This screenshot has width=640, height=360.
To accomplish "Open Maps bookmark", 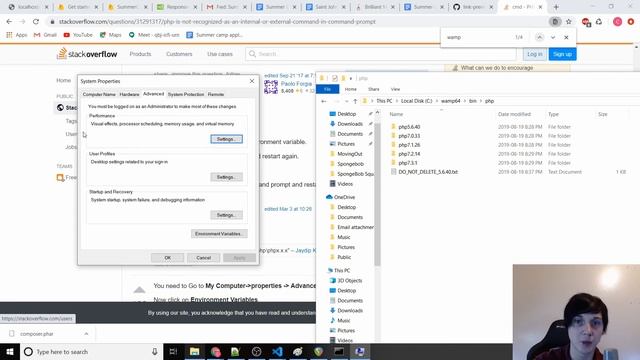I will click(x=111, y=35).
